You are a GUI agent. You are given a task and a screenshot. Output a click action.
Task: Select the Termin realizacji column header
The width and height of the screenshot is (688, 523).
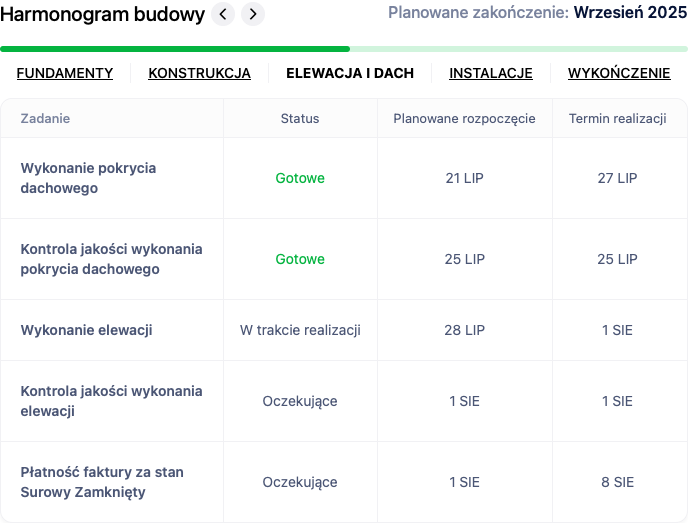(617, 118)
